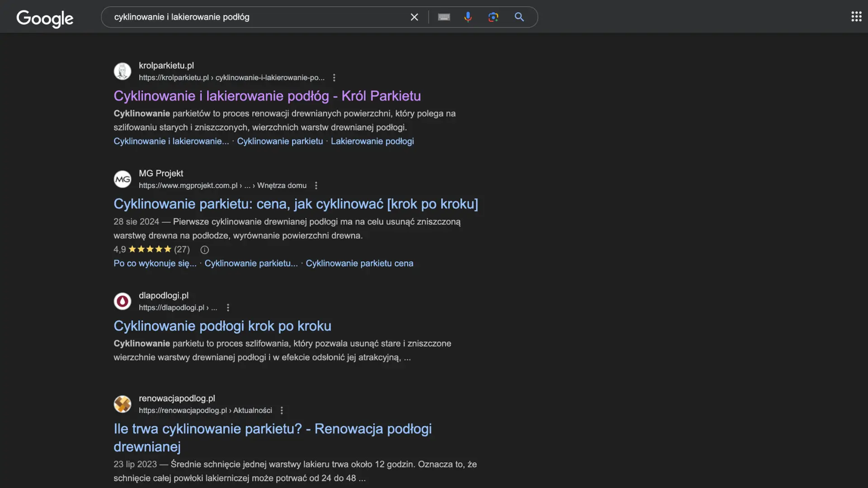The width and height of the screenshot is (868, 488).
Task: Click renowacjapodlog.pl site favicon
Action: [123, 404]
